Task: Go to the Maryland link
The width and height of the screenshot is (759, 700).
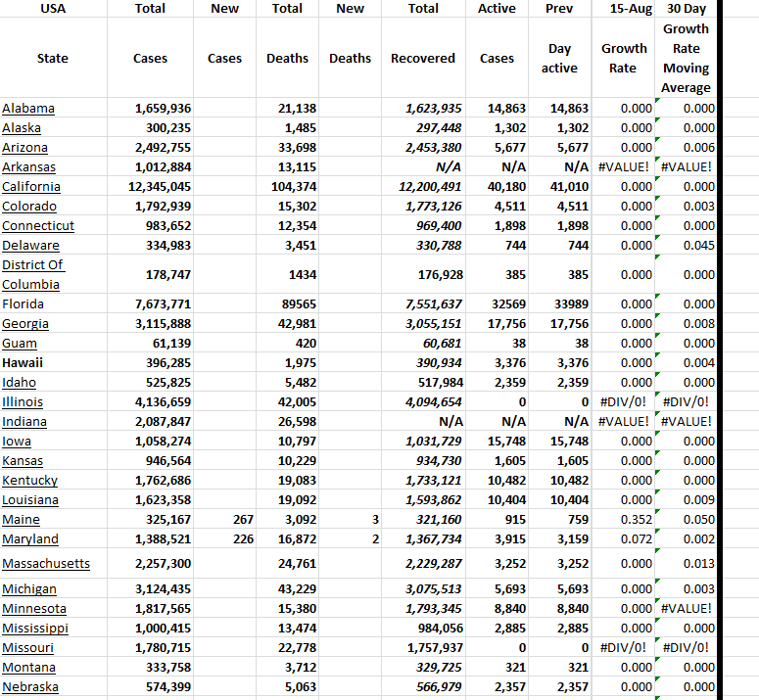Action: pyautogui.click(x=30, y=539)
